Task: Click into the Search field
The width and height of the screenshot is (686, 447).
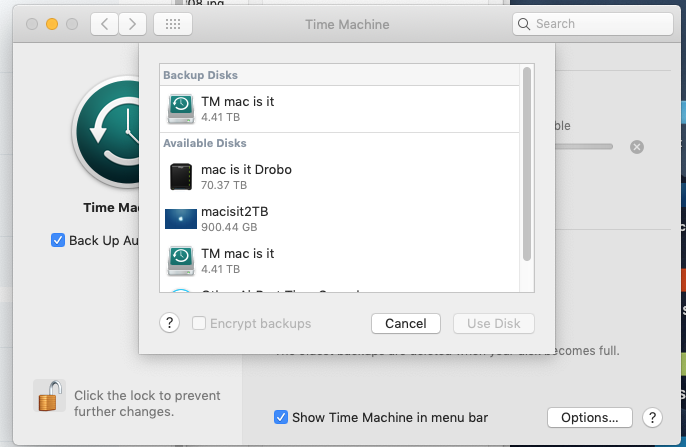Action: click(593, 24)
